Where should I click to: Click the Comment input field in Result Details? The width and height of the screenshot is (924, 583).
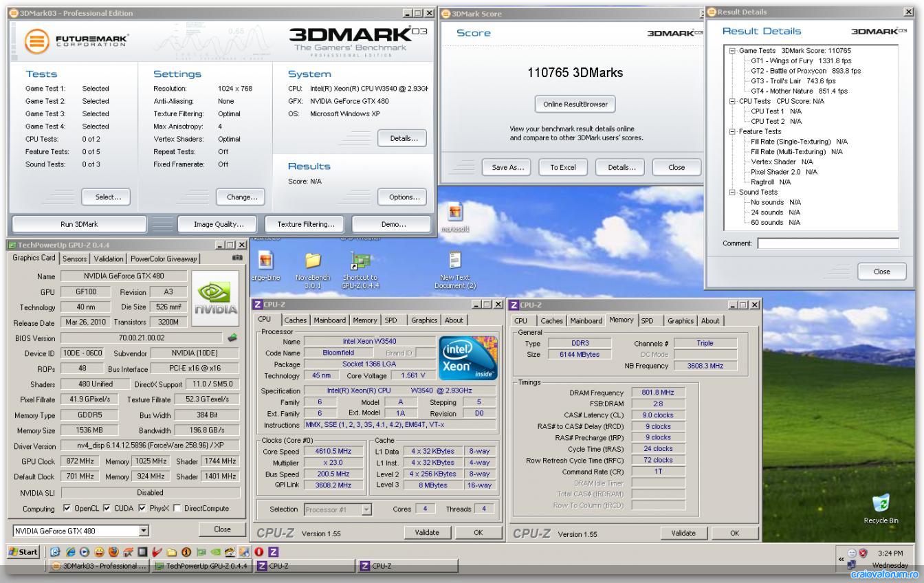828,243
